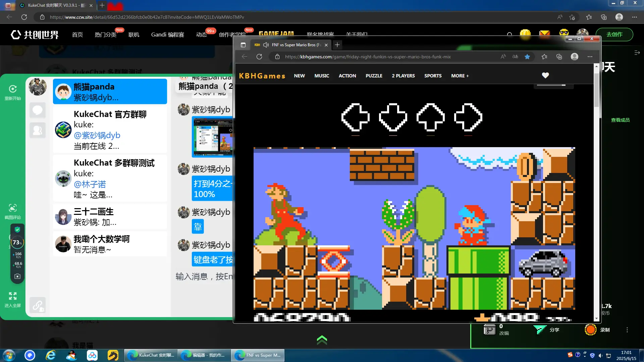Open 联机 in the 共创世界 nav bar
The height and width of the screenshot is (362, 644).
click(134, 35)
